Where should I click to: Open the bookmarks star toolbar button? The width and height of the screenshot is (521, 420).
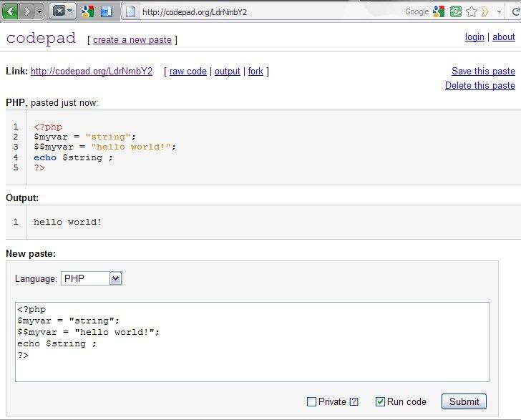coord(62,11)
